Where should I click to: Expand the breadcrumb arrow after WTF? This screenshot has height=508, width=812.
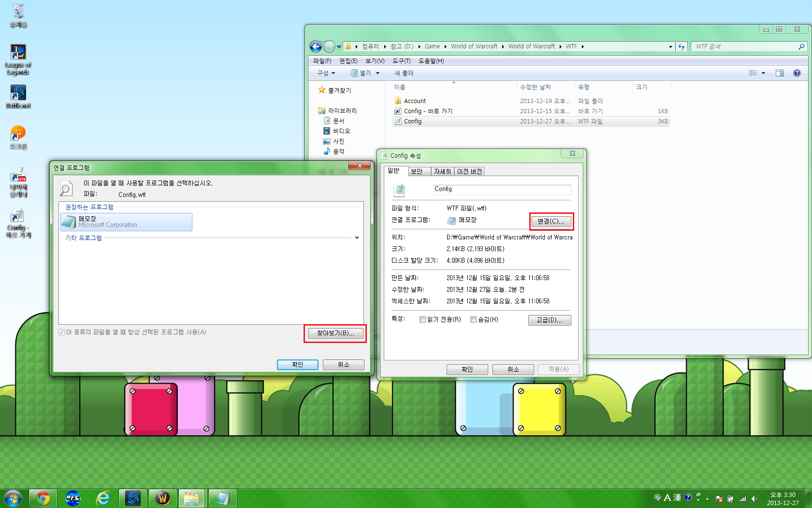[582, 46]
